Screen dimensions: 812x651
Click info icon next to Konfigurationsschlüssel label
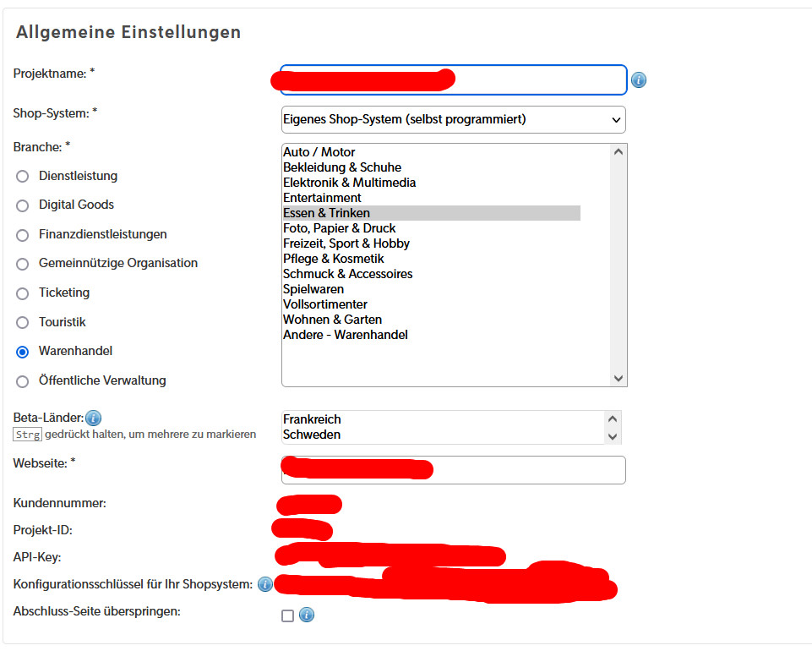[x=265, y=584]
